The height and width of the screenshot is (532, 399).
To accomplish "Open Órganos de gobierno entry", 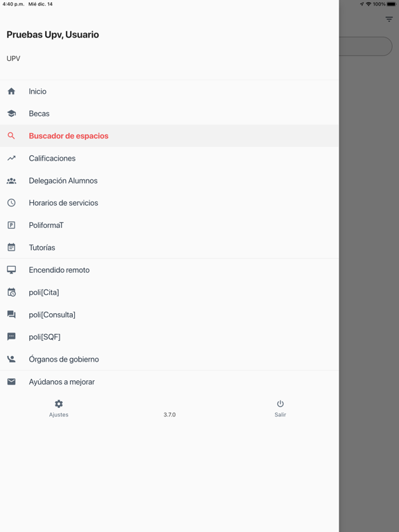I will (169, 359).
